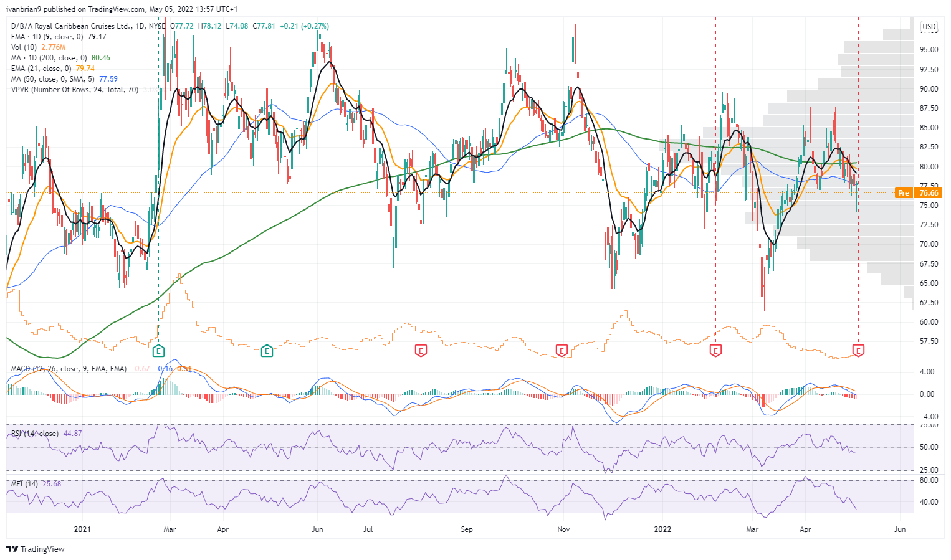Click the rightmost earnings marker near May 2022
Image resolution: width=951 pixels, height=560 pixels.
click(x=858, y=351)
